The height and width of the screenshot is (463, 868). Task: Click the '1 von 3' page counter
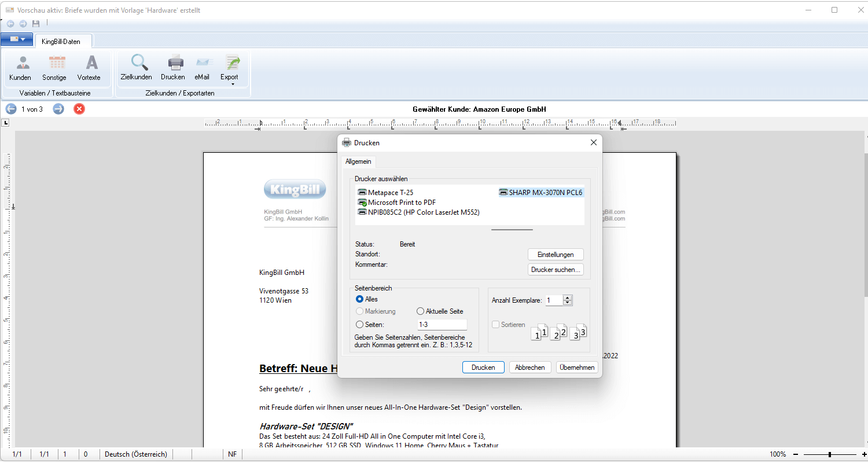click(x=32, y=109)
